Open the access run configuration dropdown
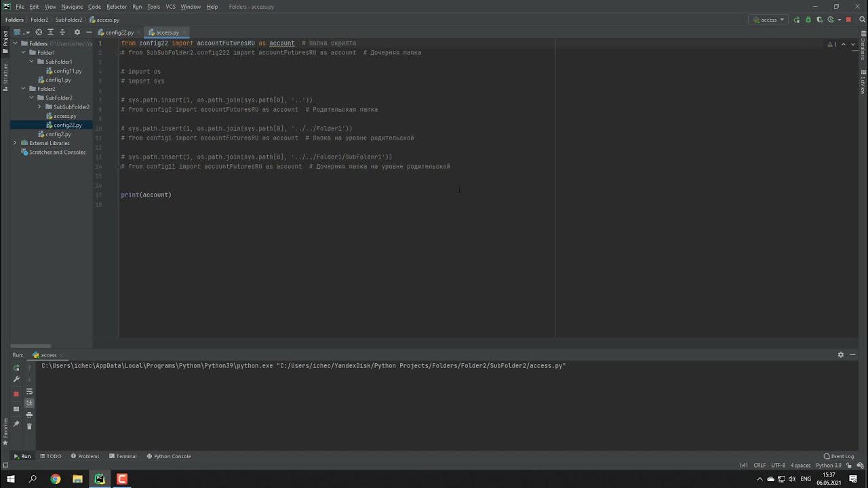The image size is (868, 488). (x=768, y=20)
